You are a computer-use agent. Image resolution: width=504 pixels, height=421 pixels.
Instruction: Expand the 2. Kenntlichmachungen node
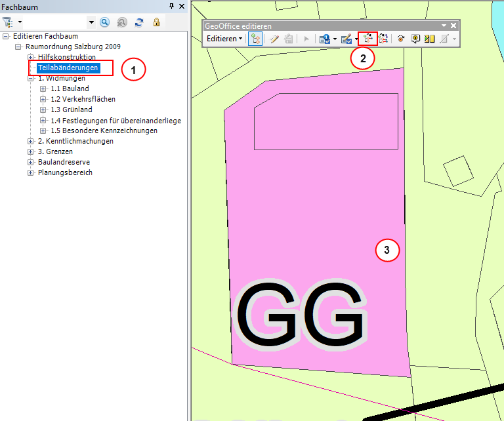[x=31, y=141]
